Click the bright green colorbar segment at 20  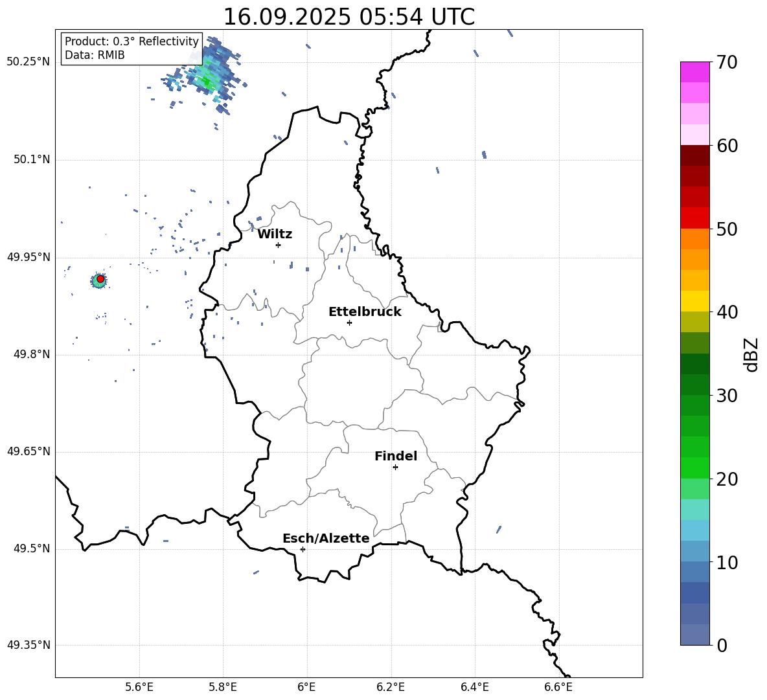[694, 468]
